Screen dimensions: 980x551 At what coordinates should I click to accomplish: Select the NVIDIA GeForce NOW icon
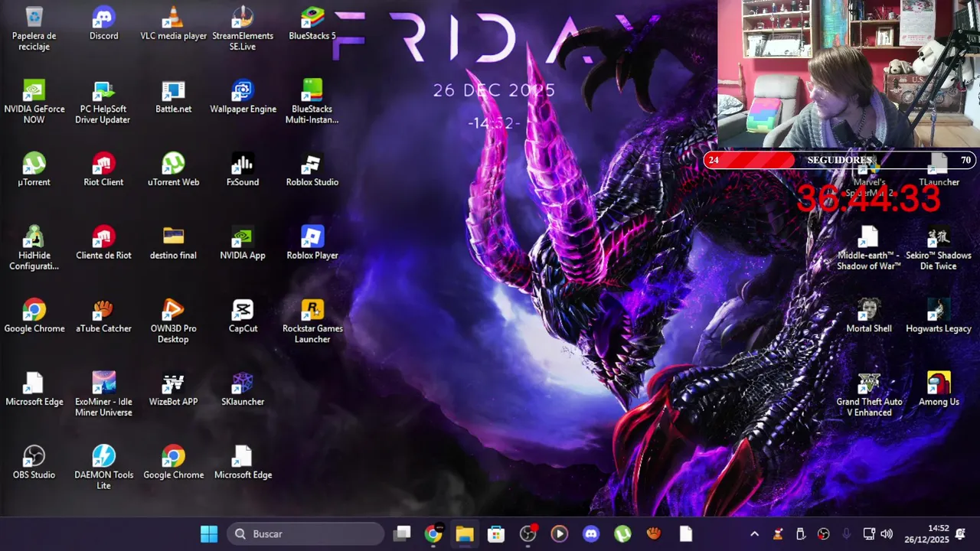(34, 102)
